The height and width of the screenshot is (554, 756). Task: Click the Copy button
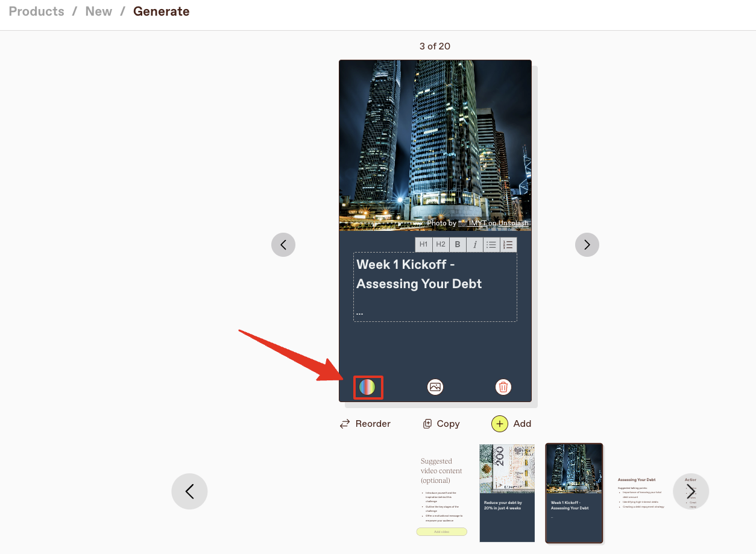pos(441,424)
